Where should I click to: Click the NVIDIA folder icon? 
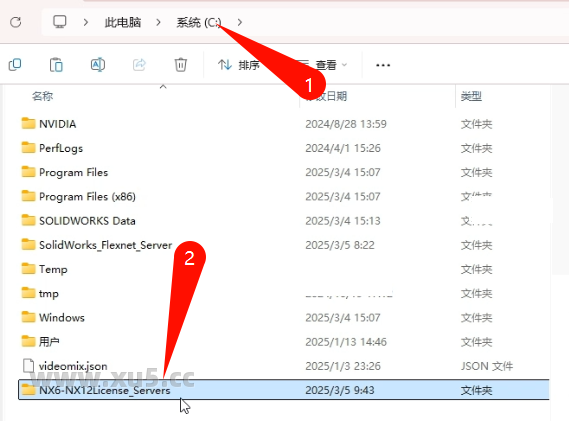coord(28,123)
